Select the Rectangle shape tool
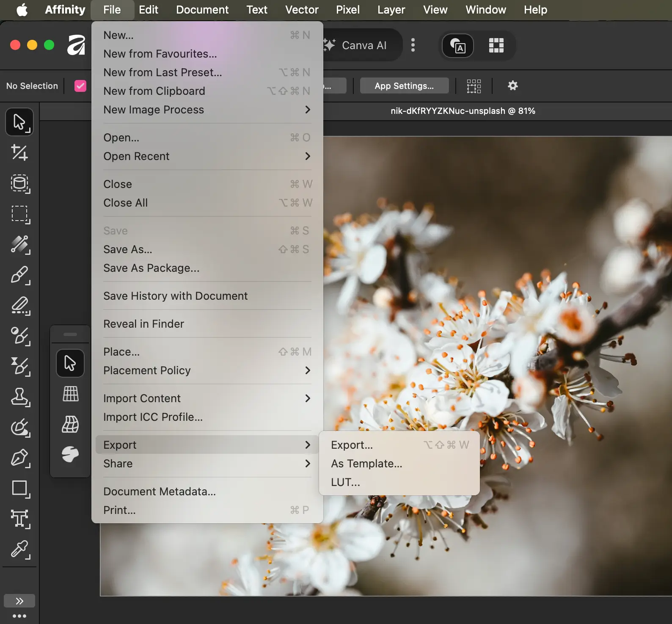Viewport: 672px width, 624px height. click(19, 489)
